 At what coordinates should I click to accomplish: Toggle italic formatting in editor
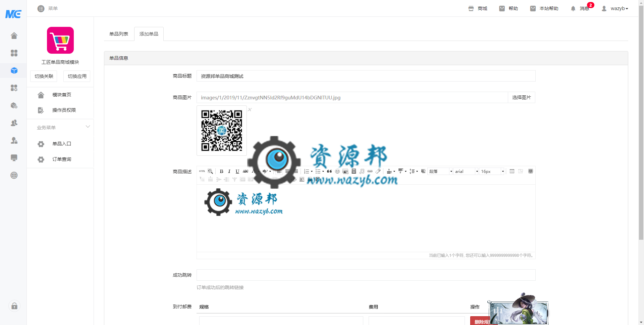[x=229, y=171]
